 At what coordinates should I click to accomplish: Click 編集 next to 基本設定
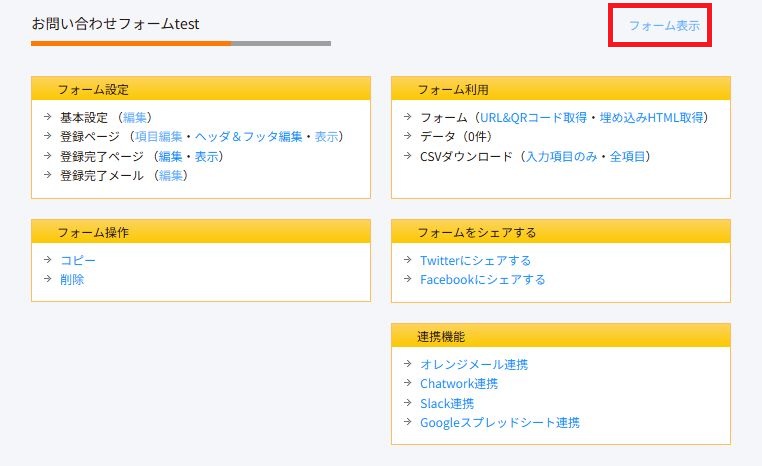point(135,118)
